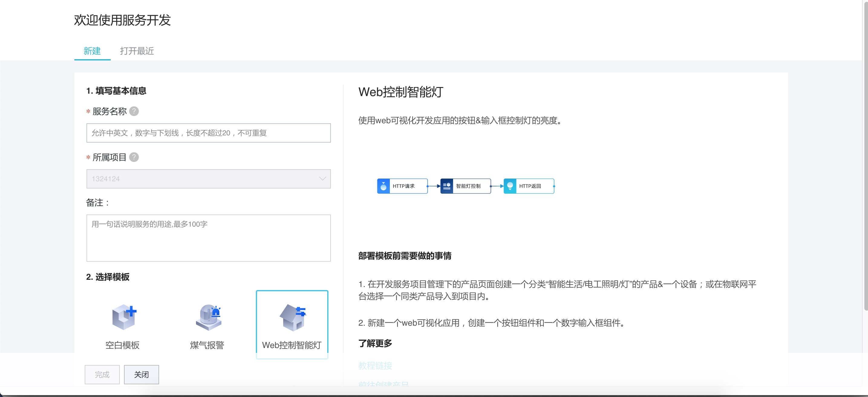Open the 打开最近 tab
Screen dimensions: 868x397
pos(137,51)
